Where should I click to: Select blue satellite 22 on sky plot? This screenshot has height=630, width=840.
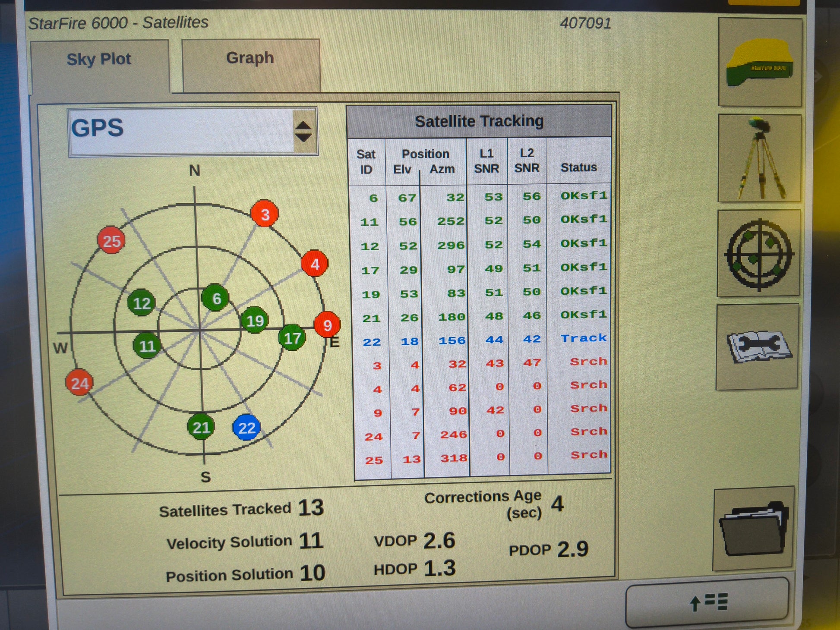tap(246, 428)
